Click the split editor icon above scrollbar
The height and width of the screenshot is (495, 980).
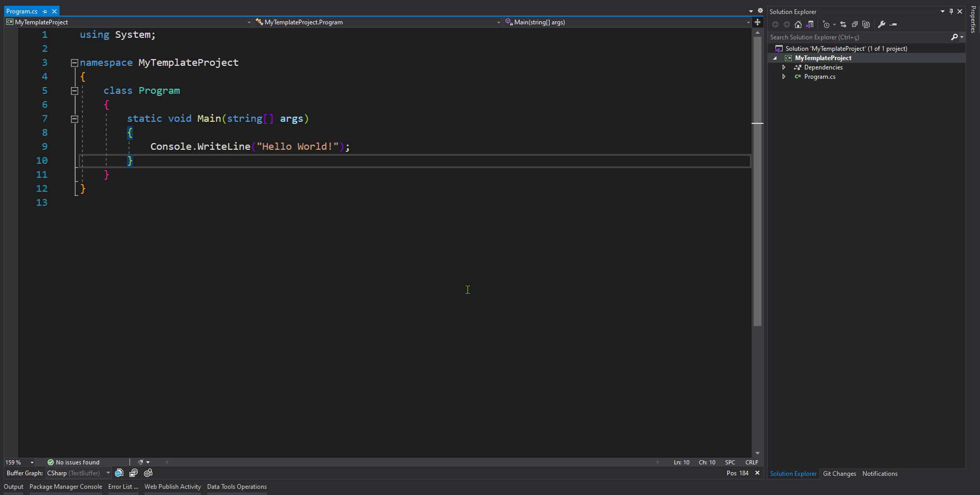tap(757, 22)
